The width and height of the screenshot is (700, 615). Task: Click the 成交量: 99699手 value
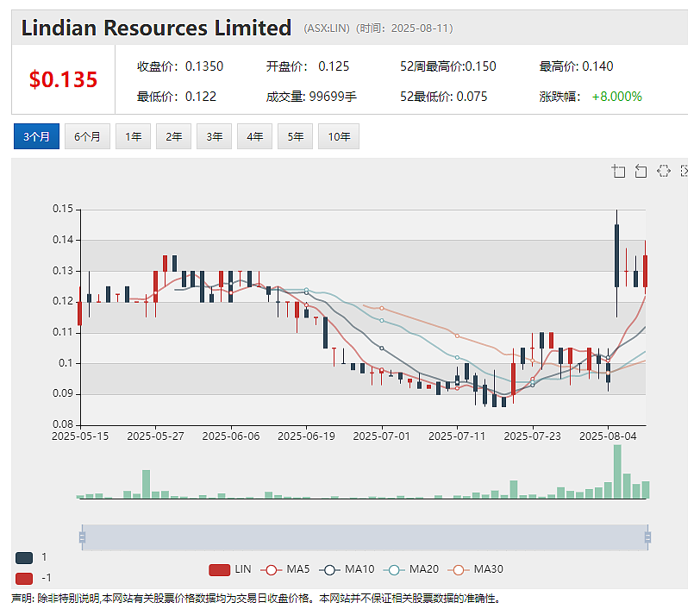[x=311, y=97]
